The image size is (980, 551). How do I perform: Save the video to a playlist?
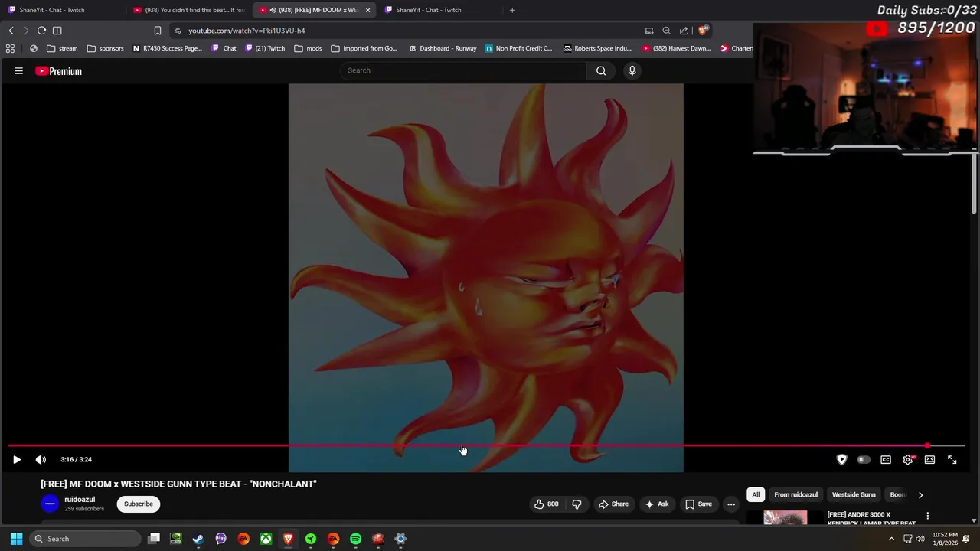point(698,504)
